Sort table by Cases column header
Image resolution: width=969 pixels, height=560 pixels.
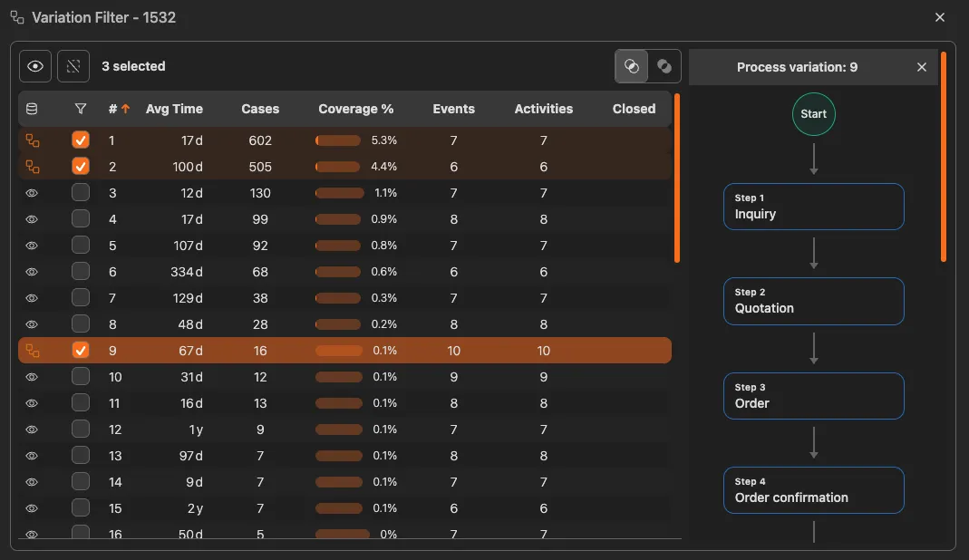(x=260, y=109)
